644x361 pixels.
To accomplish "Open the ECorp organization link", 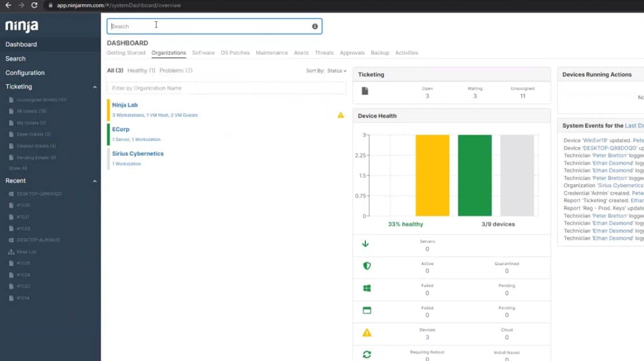I will 121,129.
